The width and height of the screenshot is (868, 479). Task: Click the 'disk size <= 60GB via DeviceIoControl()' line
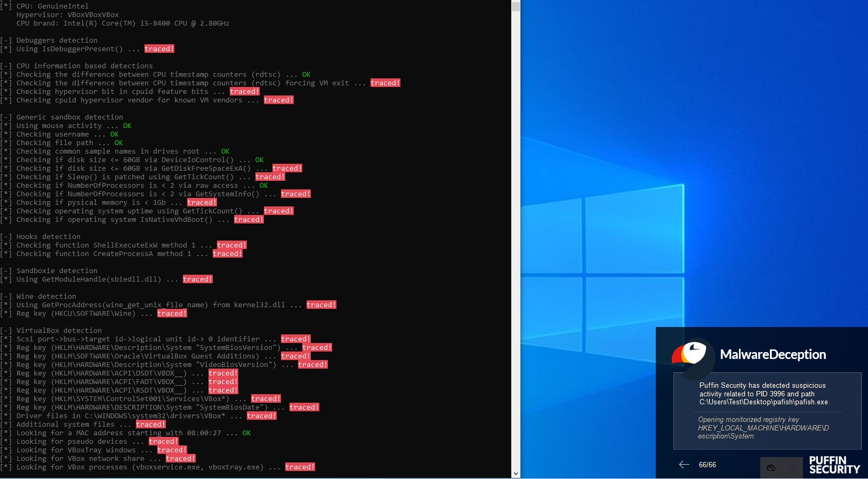coord(132,160)
